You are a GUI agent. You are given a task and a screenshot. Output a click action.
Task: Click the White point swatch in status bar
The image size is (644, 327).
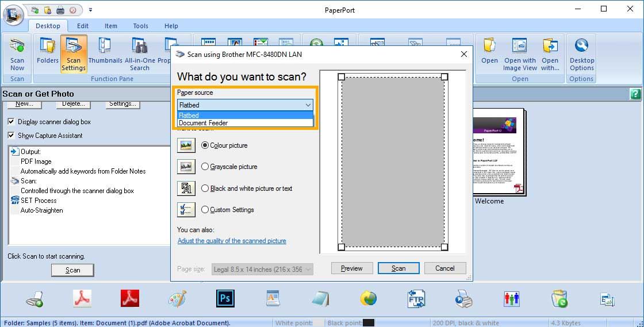(319, 323)
